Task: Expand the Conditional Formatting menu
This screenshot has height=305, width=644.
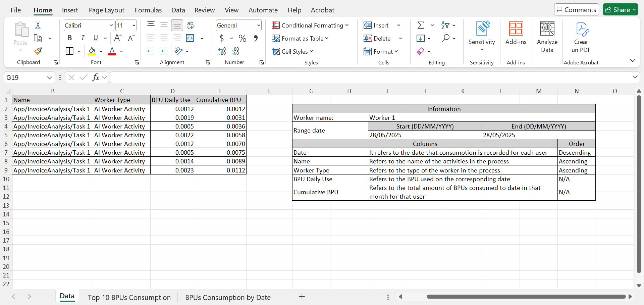Action: [310, 25]
